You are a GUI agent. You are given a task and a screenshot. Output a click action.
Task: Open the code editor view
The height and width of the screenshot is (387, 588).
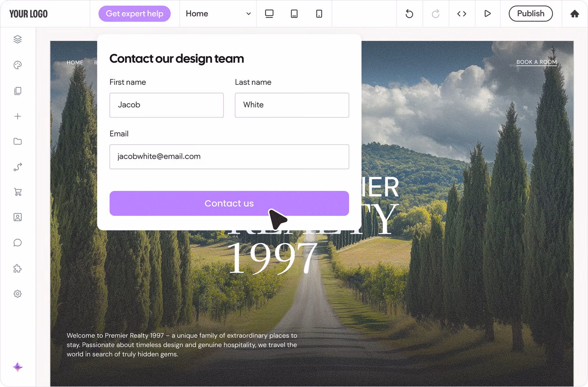(462, 14)
